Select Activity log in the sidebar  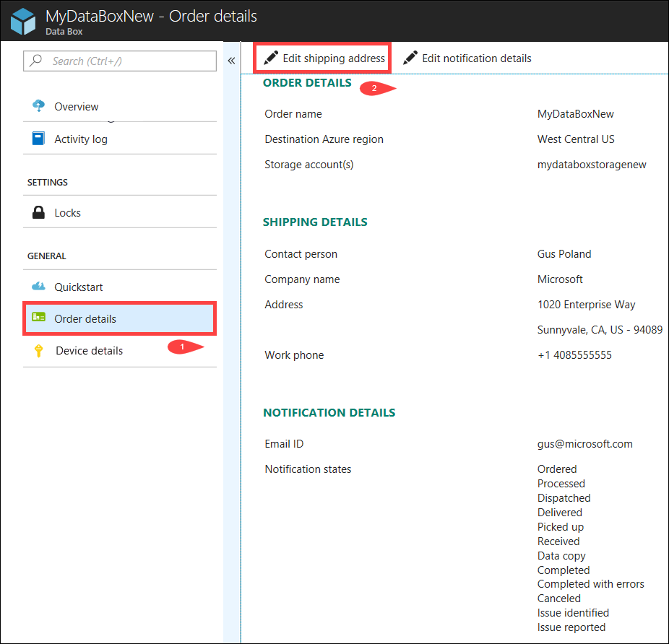pos(82,138)
